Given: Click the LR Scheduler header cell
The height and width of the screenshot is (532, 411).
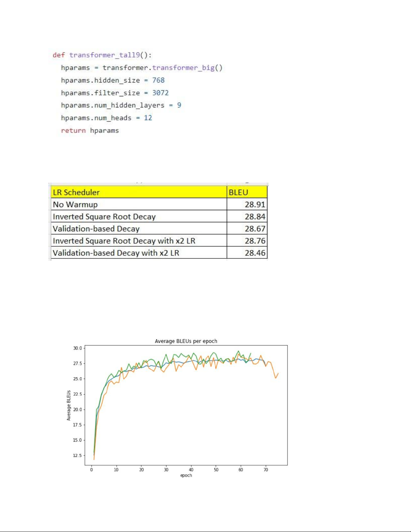Looking at the screenshot, I should tap(139, 192).
